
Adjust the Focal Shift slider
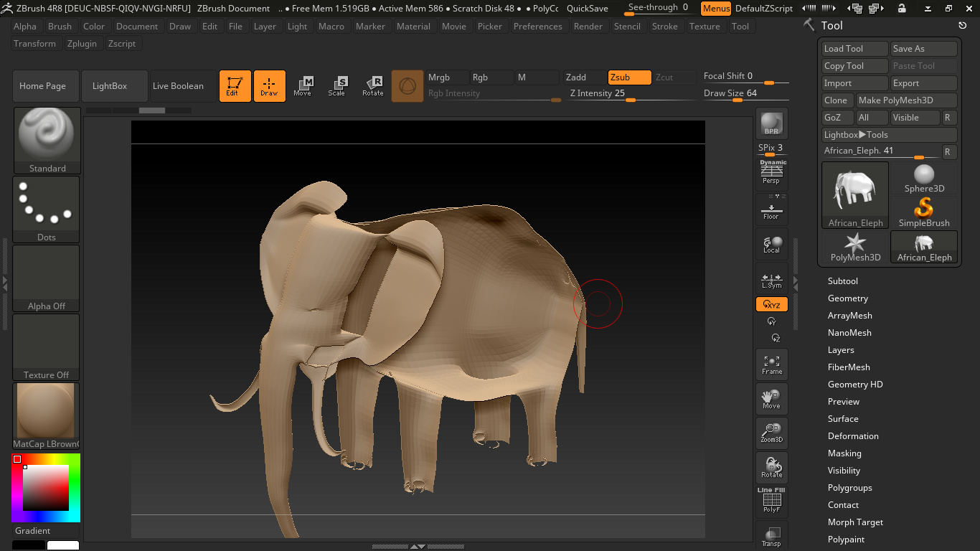click(x=746, y=77)
